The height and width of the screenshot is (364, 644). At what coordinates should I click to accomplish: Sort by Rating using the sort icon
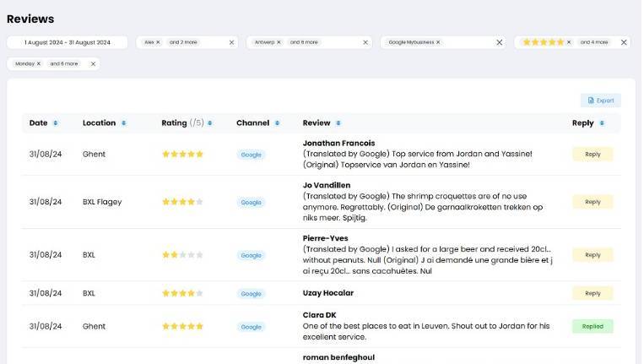click(x=210, y=123)
